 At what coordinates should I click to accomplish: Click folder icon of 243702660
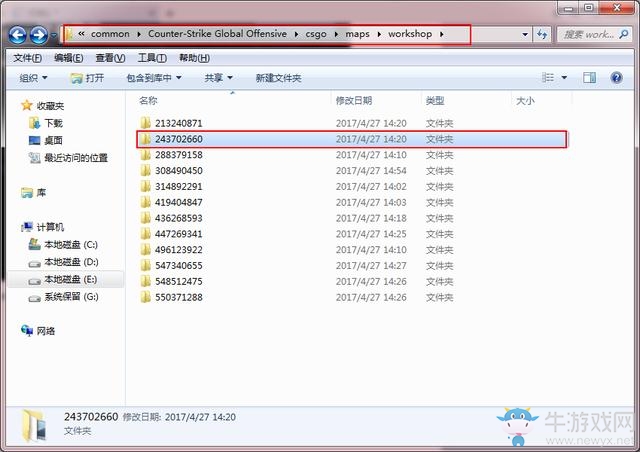145,139
